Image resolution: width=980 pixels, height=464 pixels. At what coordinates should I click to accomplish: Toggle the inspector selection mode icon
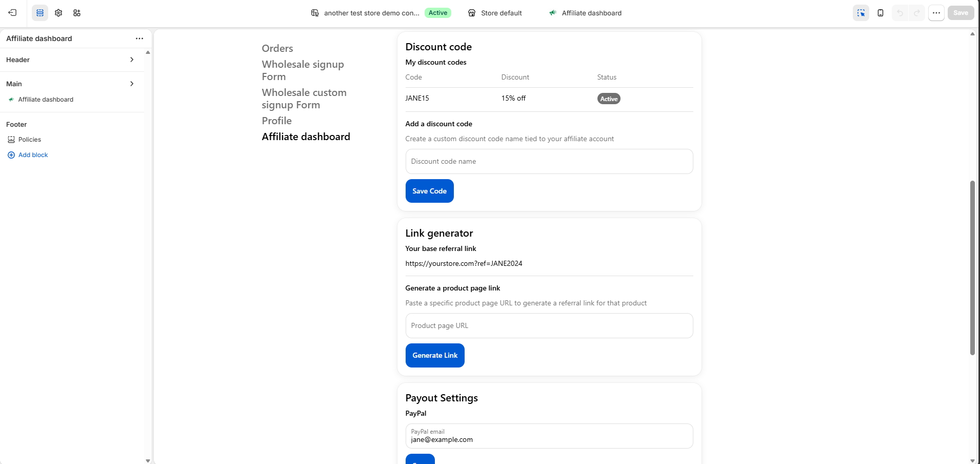coord(861,13)
